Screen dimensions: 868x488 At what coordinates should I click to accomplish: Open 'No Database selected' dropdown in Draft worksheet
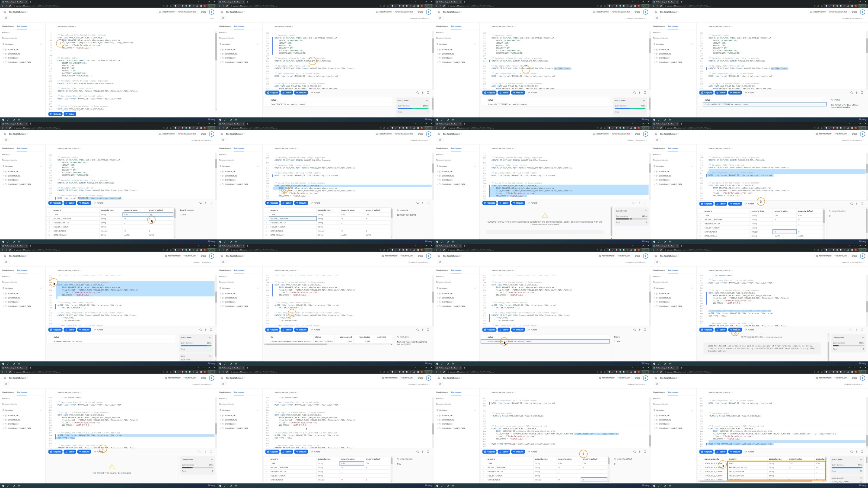pos(67,27)
